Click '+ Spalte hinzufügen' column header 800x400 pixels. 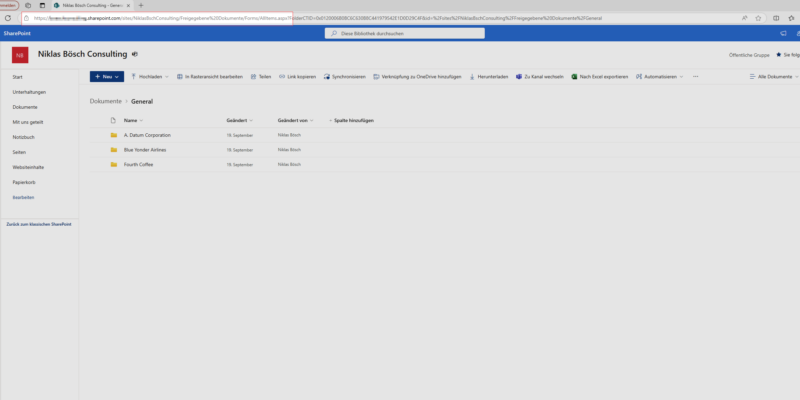coord(352,120)
